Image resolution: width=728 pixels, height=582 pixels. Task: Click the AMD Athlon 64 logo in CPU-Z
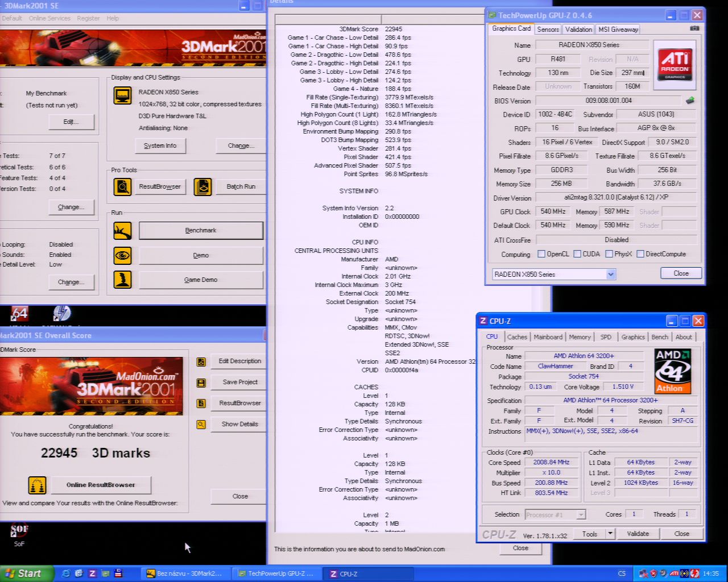coord(673,372)
